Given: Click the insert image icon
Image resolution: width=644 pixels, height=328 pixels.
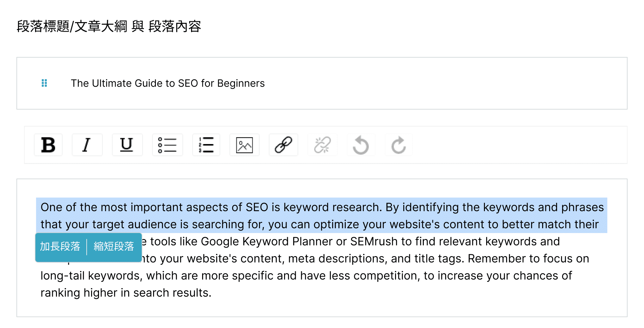Looking at the screenshot, I should click(x=245, y=145).
